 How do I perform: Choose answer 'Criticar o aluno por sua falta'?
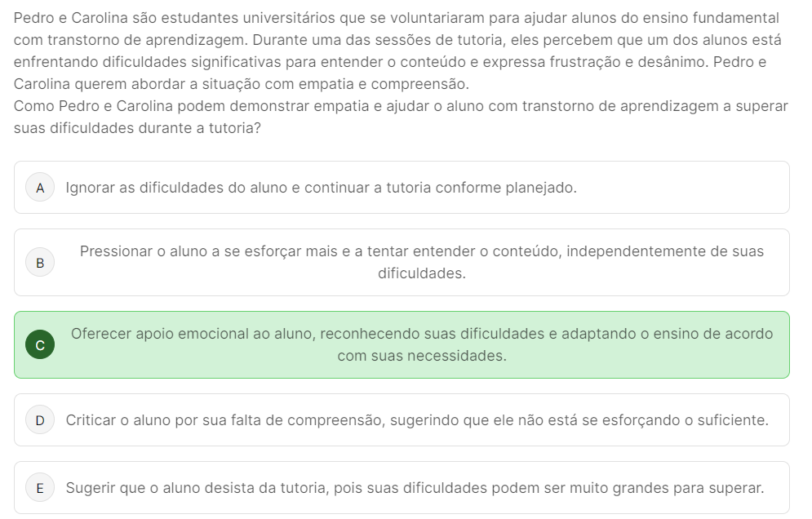coord(416,420)
